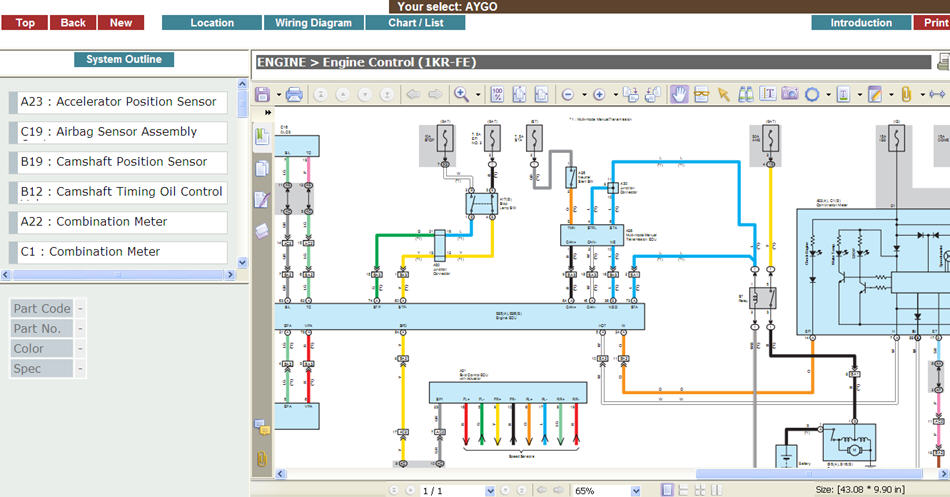Click the Introduction button
950x497 pixels.
tap(860, 23)
